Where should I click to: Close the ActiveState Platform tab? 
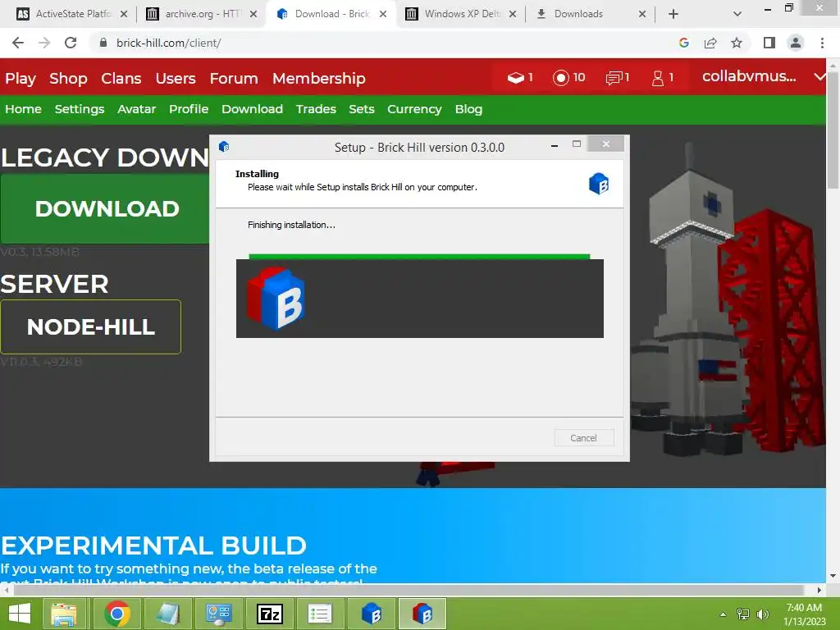pyautogui.click(x=124, y=14)
